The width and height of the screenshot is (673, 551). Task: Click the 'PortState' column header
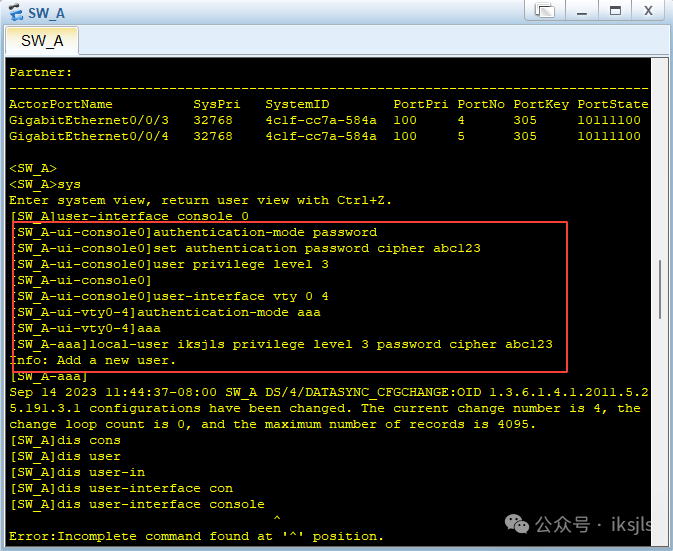[612, 104]
